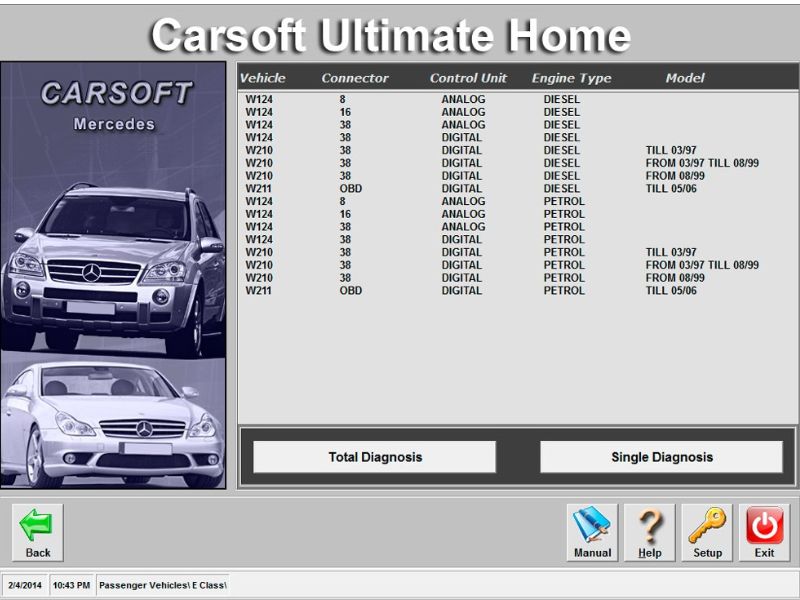
Task: Click the Exit label under the power icon
Action: coord(762,551)
